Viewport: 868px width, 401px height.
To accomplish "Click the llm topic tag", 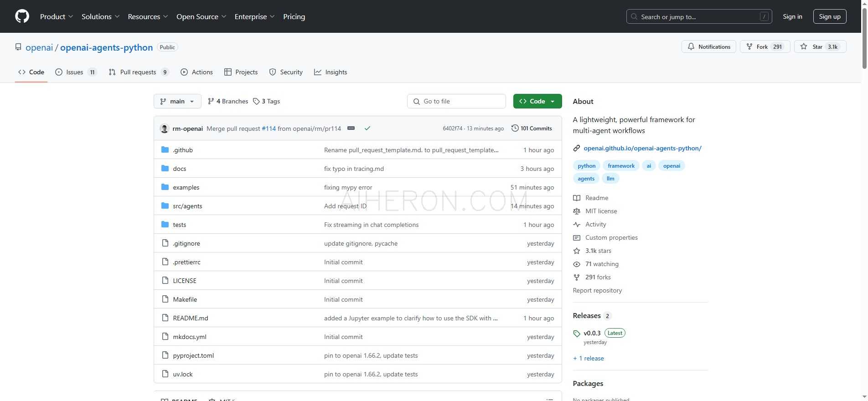I will [610, 179].
